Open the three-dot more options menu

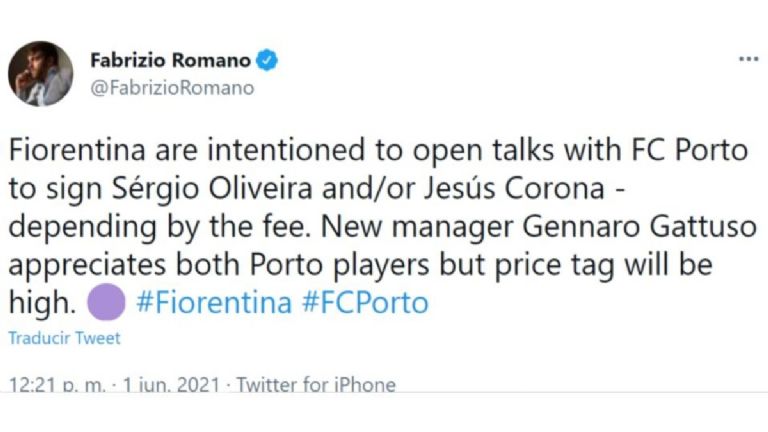pyautogui.click(x=748, y=60)
